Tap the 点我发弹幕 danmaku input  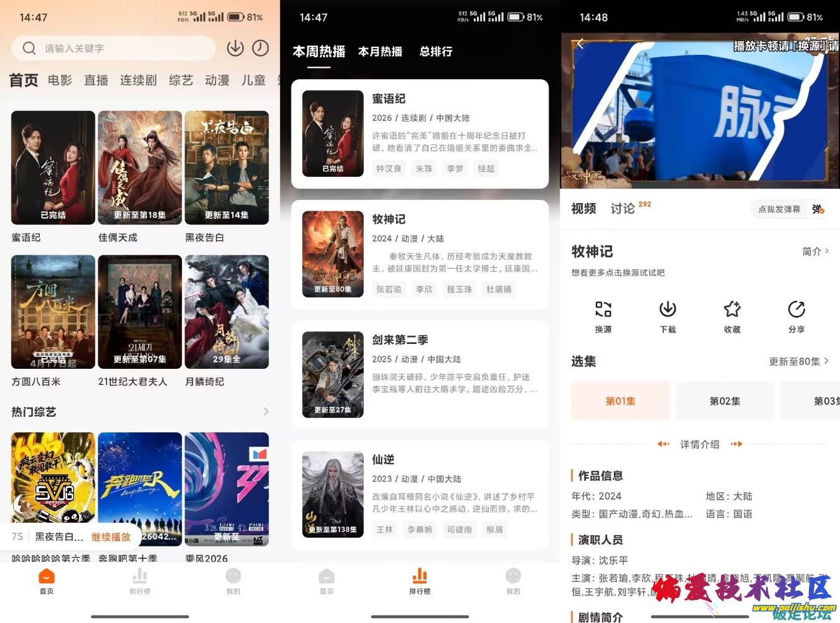779,209
